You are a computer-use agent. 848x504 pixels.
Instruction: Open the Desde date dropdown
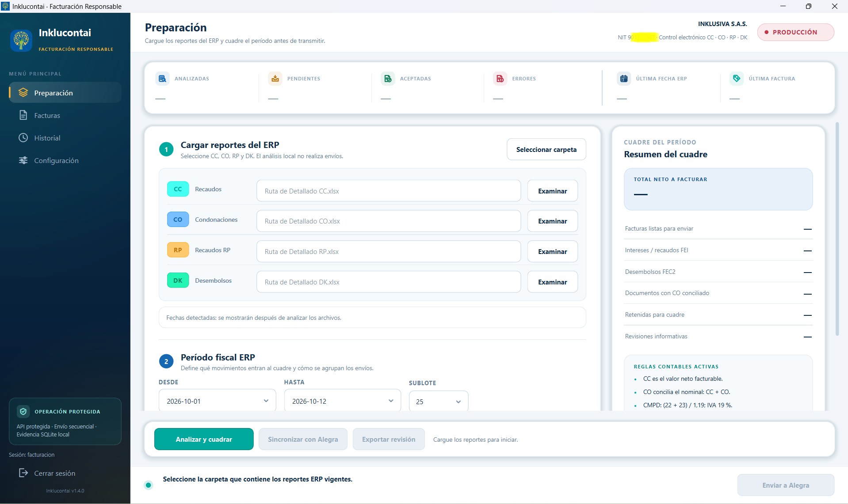click(x=217, y=401)
